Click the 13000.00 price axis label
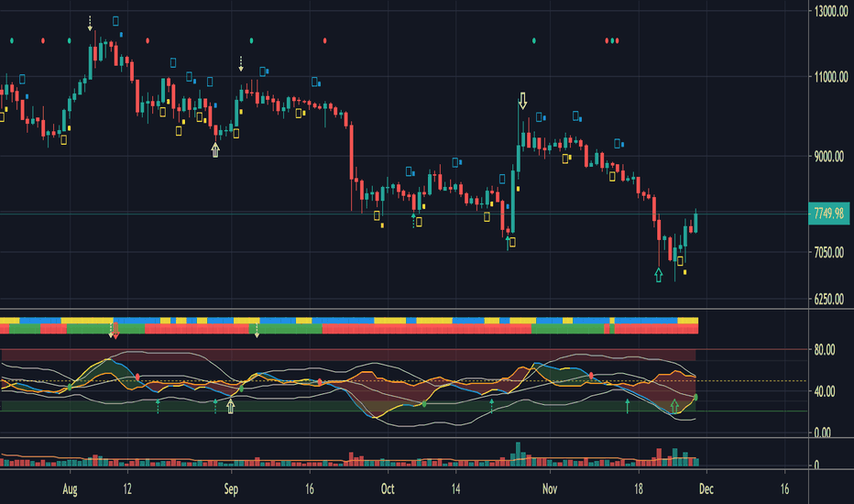 coord(831,11)
